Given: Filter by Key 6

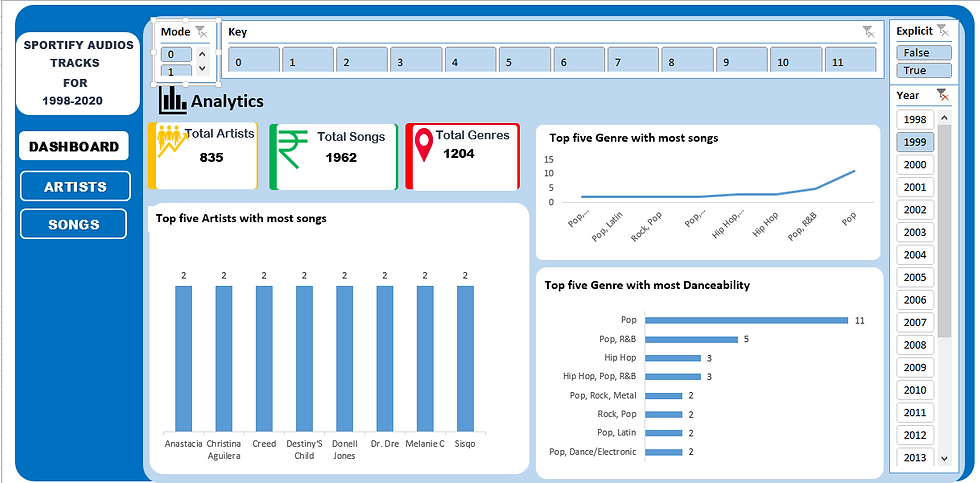Looking at the screenshot, I should point(578,61).
